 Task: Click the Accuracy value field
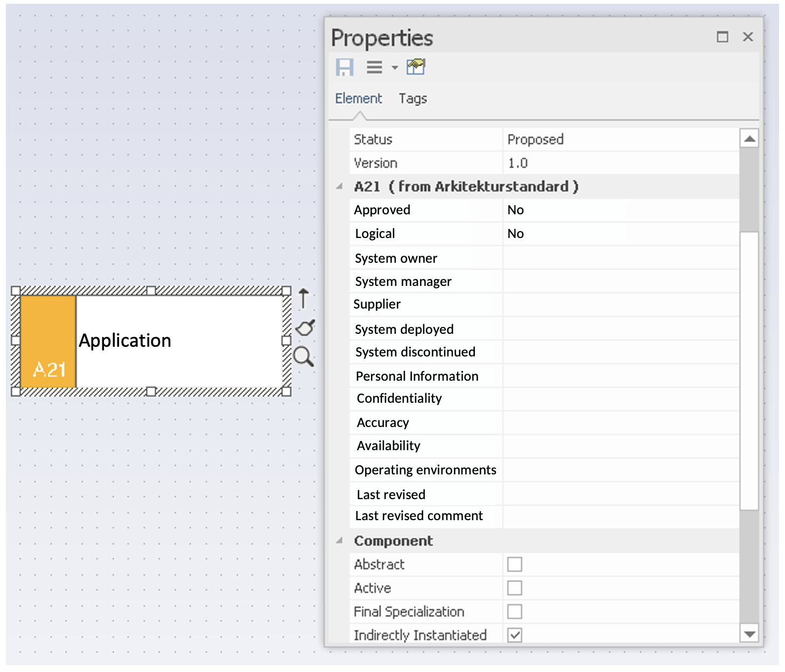point(621,423)
